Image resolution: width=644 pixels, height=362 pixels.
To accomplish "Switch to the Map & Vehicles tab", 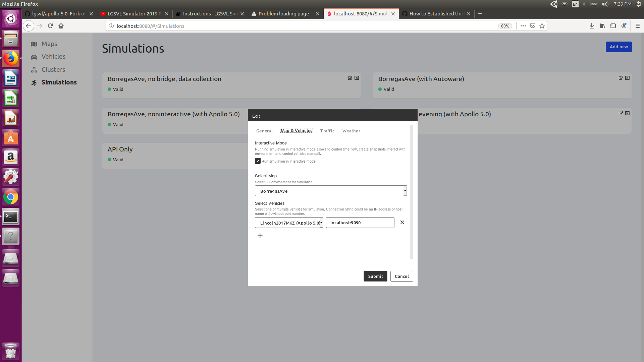I will (297, 131).
